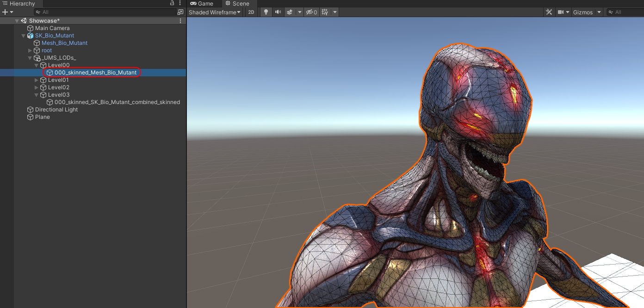Open the Gizmos dropdown arrow
The width and height of the screenshot is (644, 308).
click(x=599, y=12)
